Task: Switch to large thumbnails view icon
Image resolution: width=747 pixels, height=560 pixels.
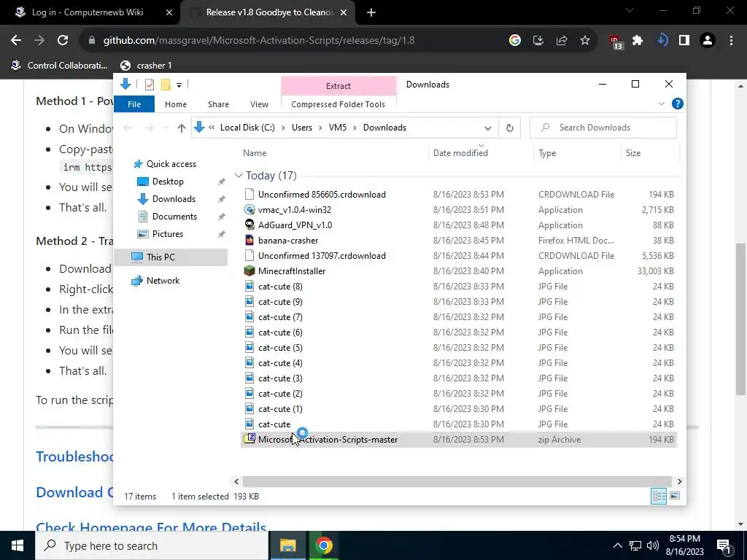Action: [675, 496]
